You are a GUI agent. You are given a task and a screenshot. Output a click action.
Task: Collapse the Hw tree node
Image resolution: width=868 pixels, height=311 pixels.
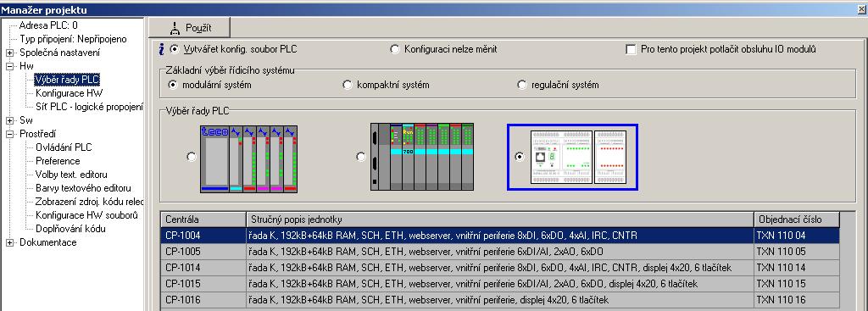point(10,66)
